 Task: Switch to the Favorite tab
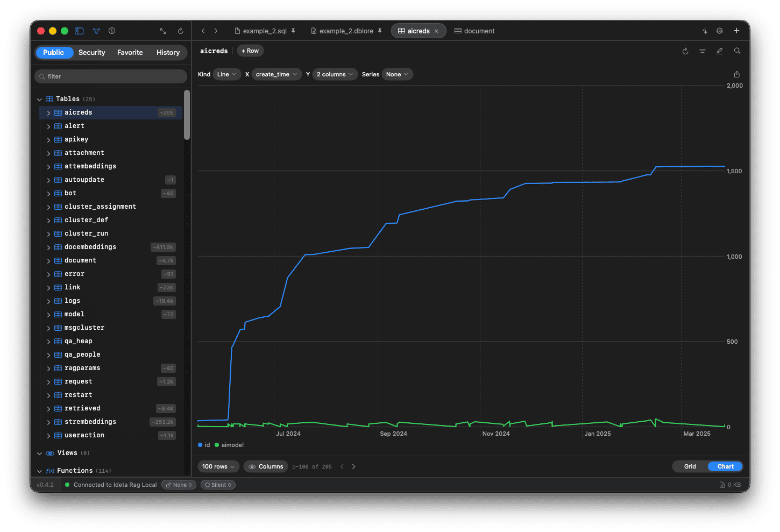coord(130,52)
